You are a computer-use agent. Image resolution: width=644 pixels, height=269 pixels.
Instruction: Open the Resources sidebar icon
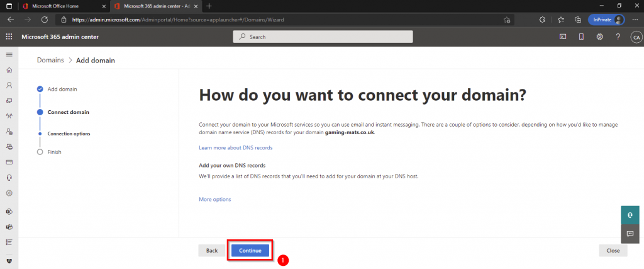pos(9,146)
